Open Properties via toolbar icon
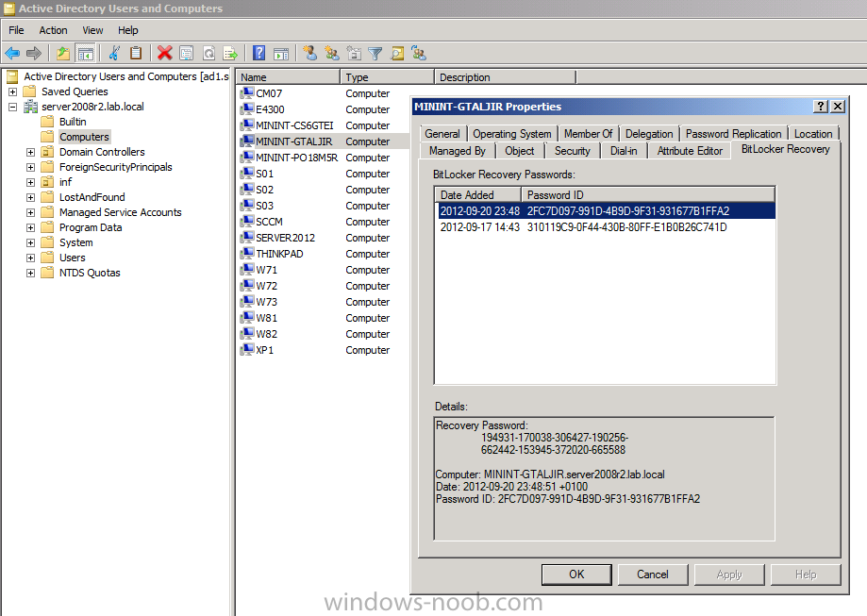The width and height of the screenshot is (867, 616). click(x=187, y=53)
